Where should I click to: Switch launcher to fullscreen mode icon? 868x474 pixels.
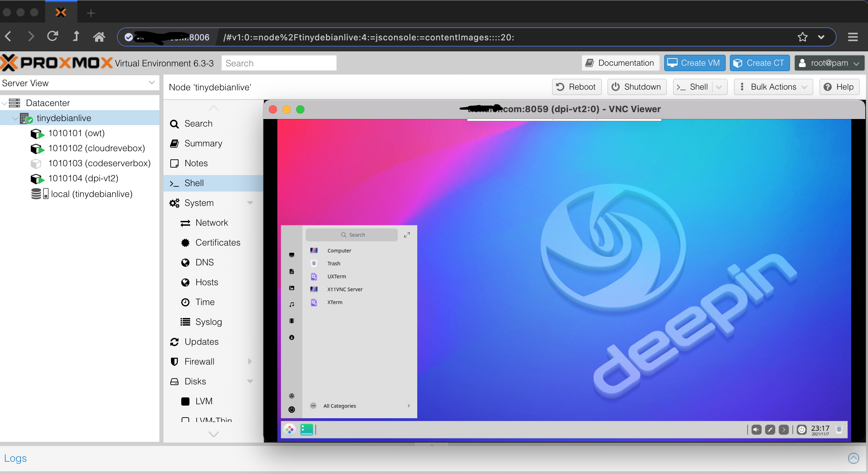tap(407, 235)
